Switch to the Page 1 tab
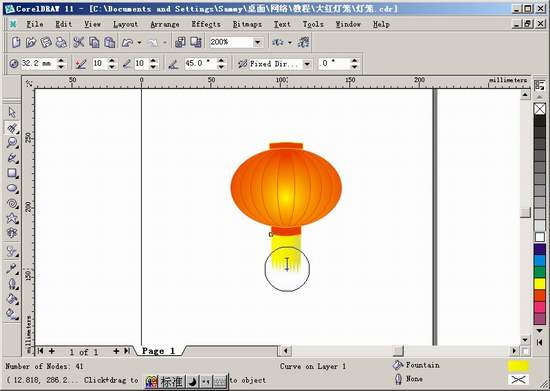The image size is (550, 391). coord(158,351)
